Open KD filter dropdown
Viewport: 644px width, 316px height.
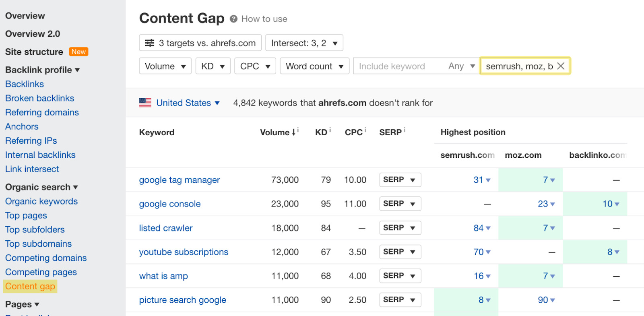tap(213, 66)
